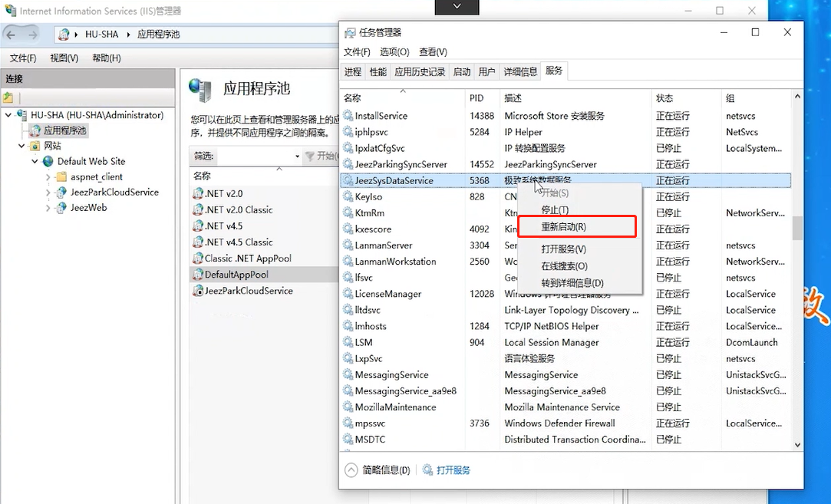Switch to the 详细信息 tab

pos(520,72)
